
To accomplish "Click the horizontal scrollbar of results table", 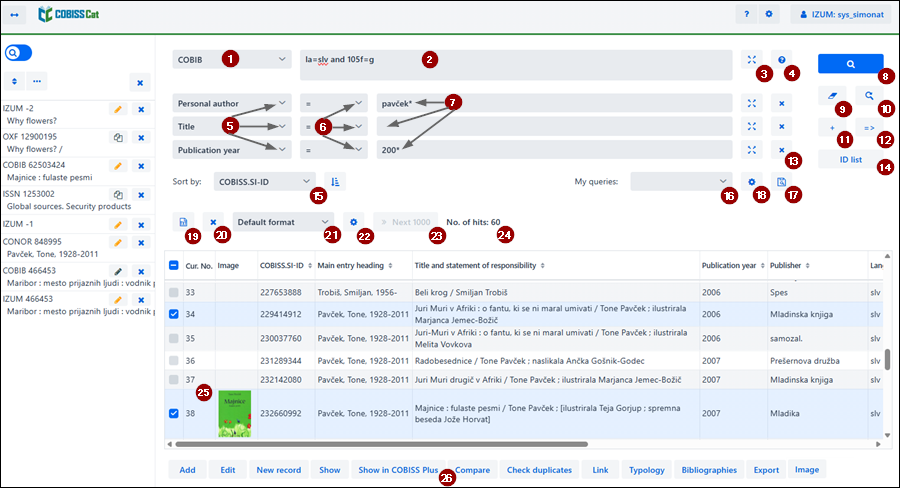I will tap(381, 444).
